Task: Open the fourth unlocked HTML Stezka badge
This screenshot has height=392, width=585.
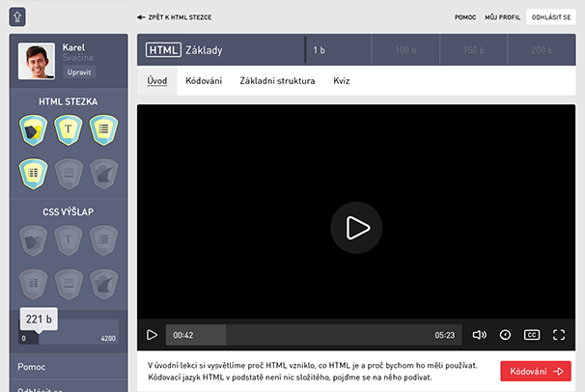Action: (x=33, y=173)
